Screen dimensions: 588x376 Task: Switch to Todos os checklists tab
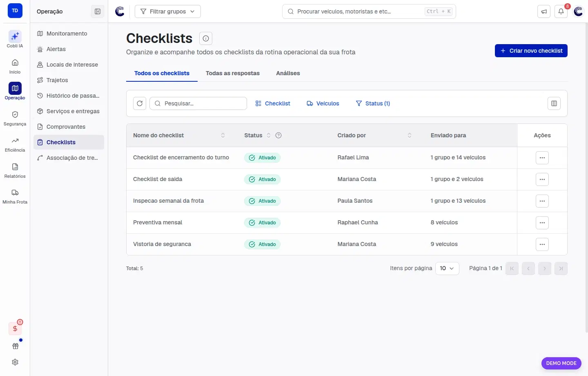(x=162, y=73)
